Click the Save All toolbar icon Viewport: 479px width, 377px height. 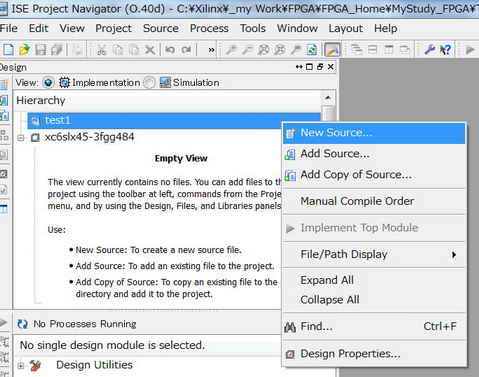[x=57, y=50]
